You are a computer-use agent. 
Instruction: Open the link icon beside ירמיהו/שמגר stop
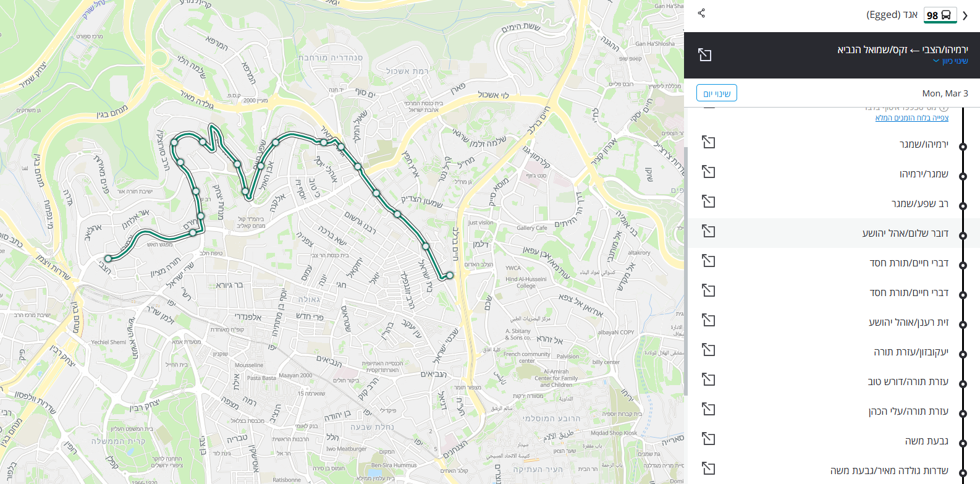tap(709, 142)
